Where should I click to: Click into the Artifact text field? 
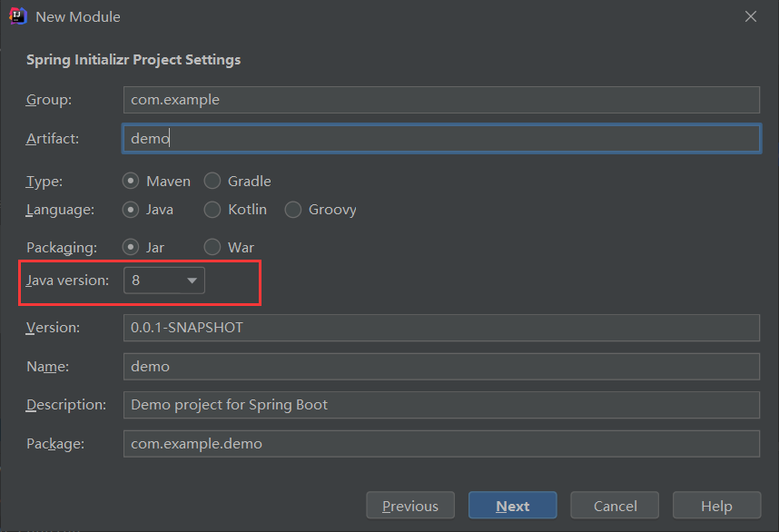(x=441, y=138)
